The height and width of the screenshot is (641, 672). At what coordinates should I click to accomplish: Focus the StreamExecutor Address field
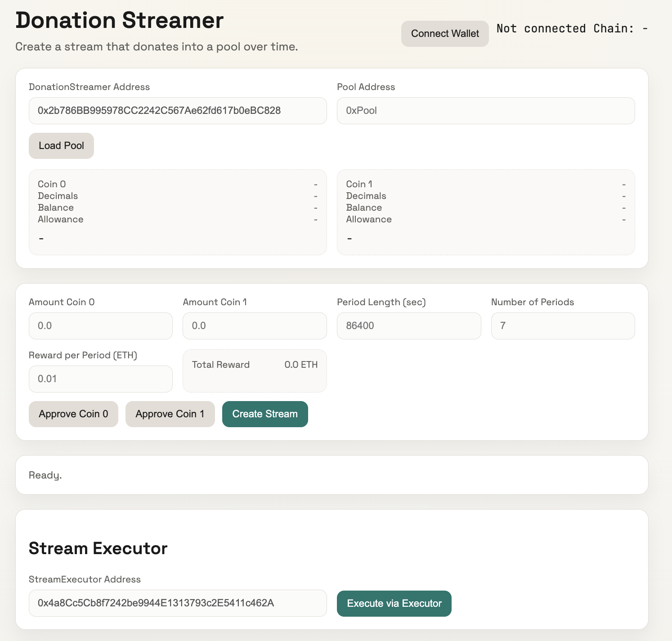tap(177, 603)
